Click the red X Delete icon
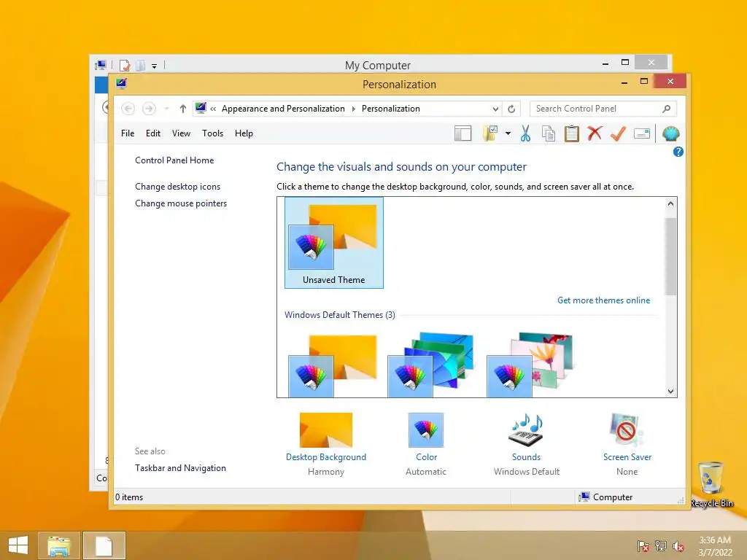The image size is (747, 560). click(595, 133)
